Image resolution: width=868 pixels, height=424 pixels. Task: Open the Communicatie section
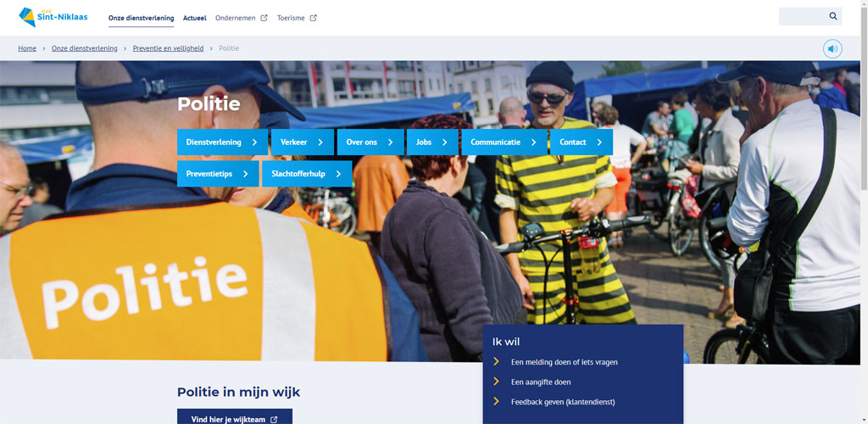pyautogui.click(x=504, y=142)
